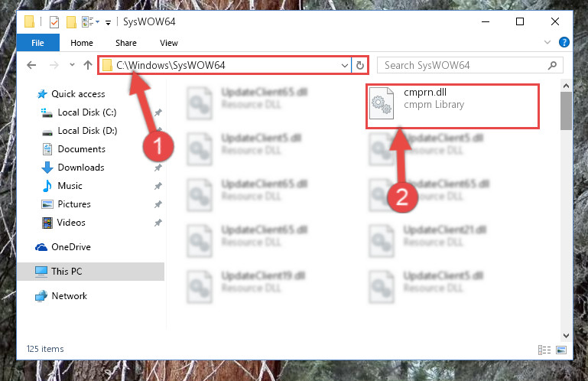Toggle the pin beside Music
Viewport: 588px width, 381px height.
pyautogui.click(x=158, y=186)
